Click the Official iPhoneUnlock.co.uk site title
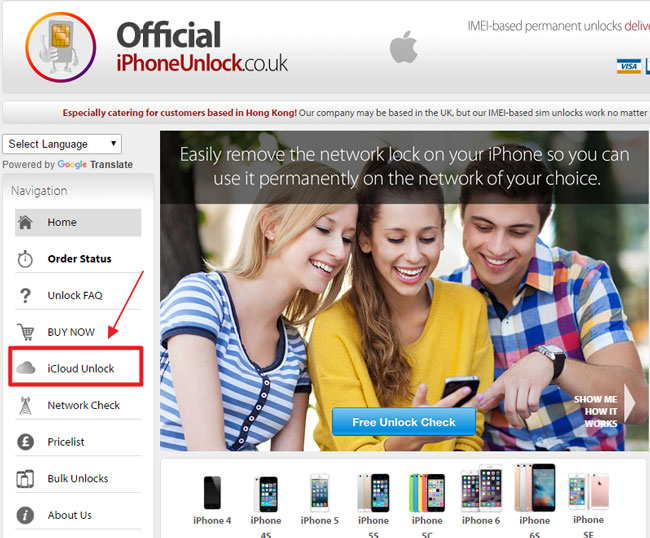This screenshot has width=650, height=538. [202, 47]
